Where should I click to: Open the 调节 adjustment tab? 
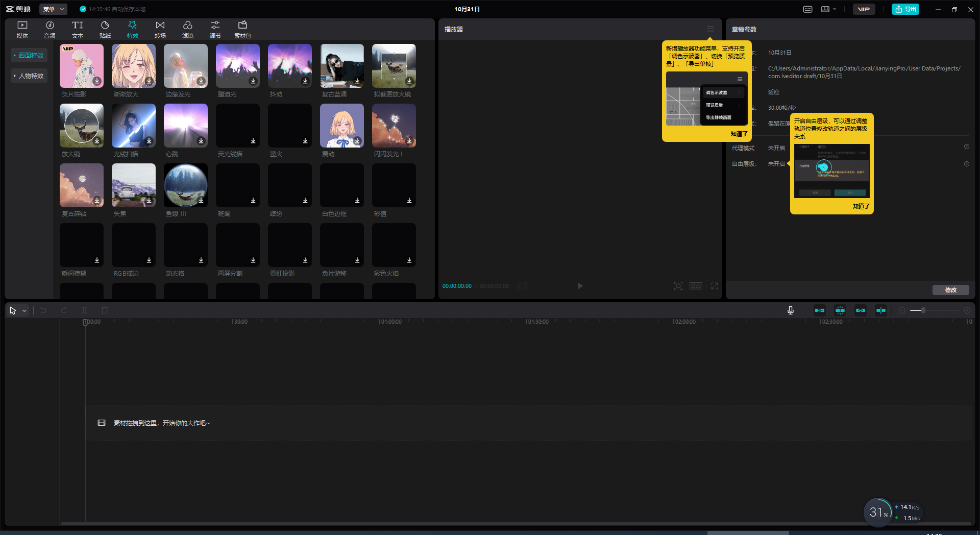pyautogui.click(x=215, y=30)
